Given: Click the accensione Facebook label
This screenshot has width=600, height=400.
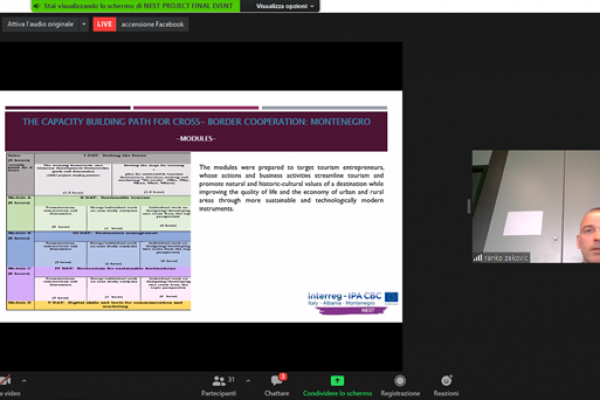Looking at the screenshot, I should pyautogui.click(x=152, y=24).
